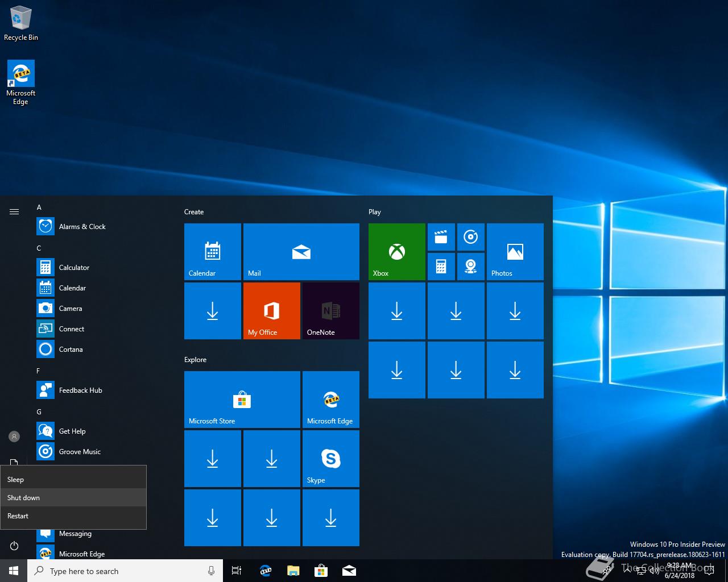Open Get Help from the app list
The width and height of the screenshot is (728, 582).
point(102,431)
